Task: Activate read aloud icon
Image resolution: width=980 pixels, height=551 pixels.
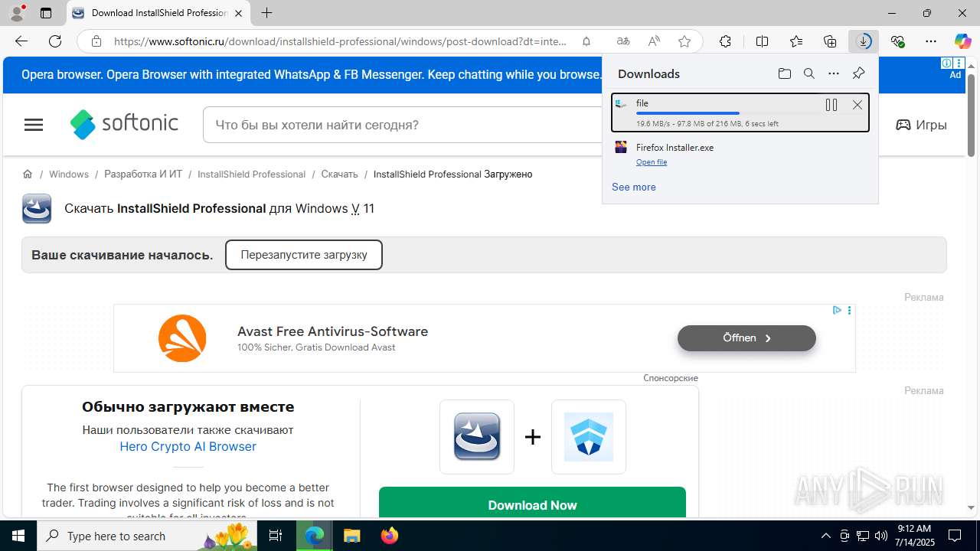Action: click(654, 41)
